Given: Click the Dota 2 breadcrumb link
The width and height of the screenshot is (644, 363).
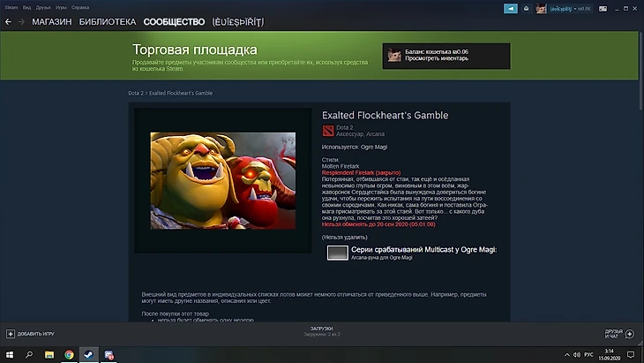Looking at the screenshot, I should (136, 93).
